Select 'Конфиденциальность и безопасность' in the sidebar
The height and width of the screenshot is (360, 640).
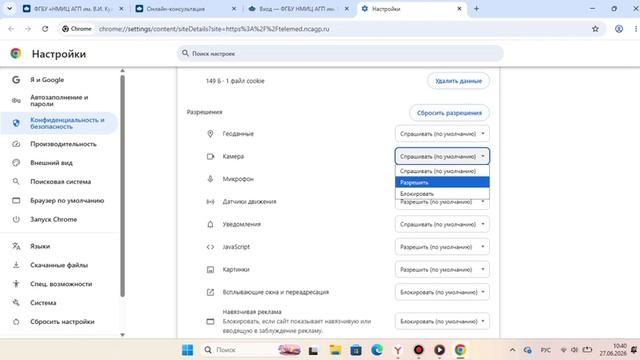59,123
